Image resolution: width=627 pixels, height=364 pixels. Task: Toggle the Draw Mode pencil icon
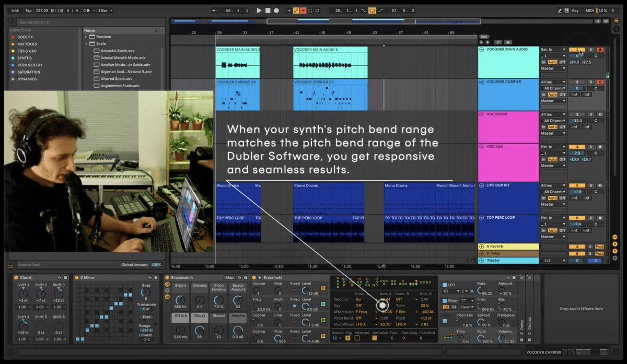coord(560,10)
